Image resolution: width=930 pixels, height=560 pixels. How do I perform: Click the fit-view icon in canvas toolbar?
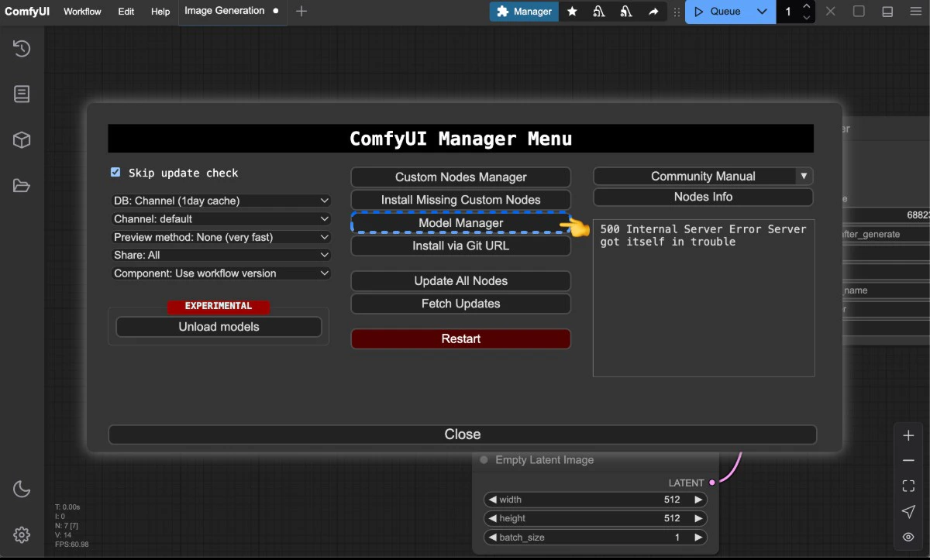pos(908,486)
